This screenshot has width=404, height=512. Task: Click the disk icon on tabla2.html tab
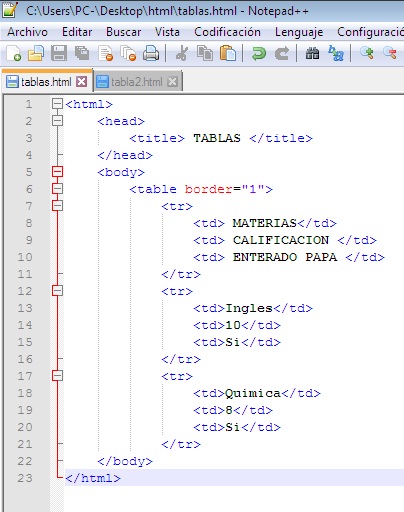(102, 82)
